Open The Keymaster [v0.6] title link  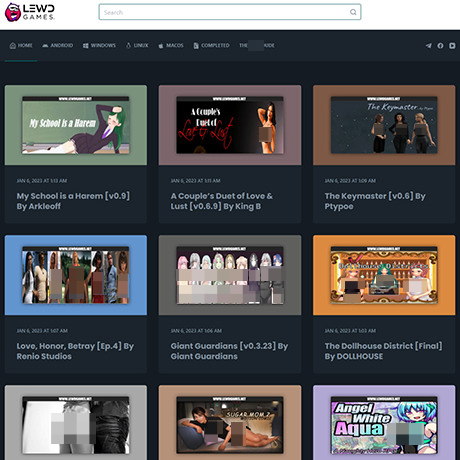coord(375,201)
